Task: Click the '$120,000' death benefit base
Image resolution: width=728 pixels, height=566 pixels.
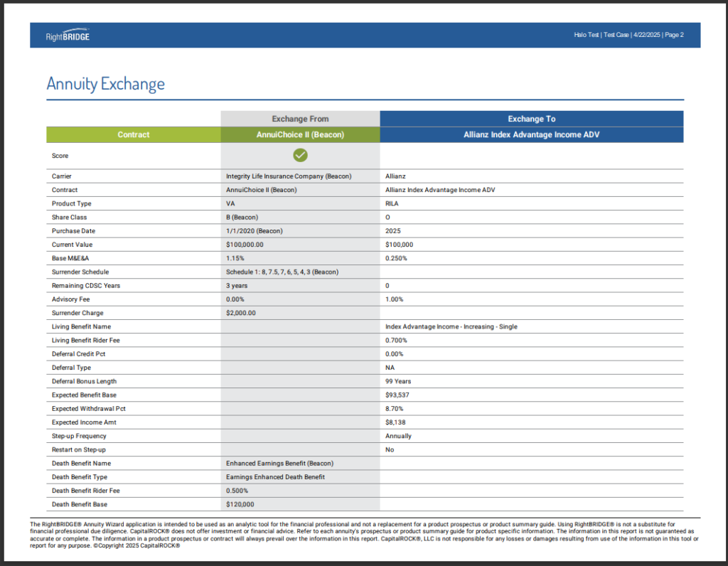Action: point(240,505)
